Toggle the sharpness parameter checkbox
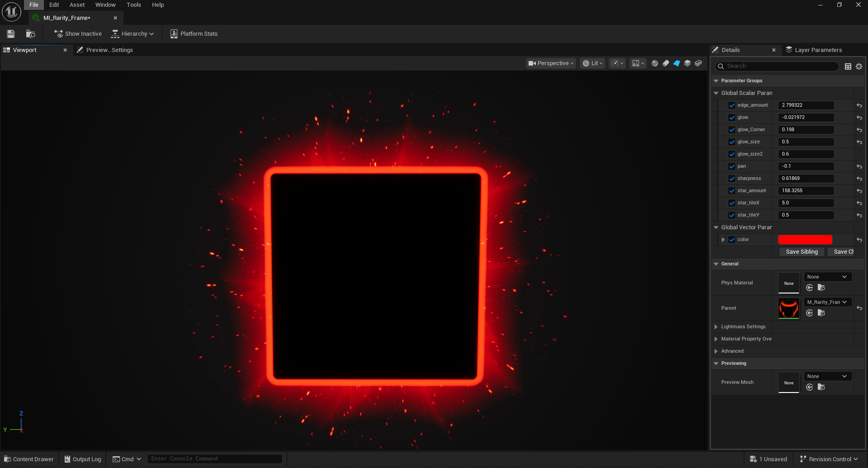Image resolution: width=868 pixels, height=468 pixels. click(x=732, y=179)
